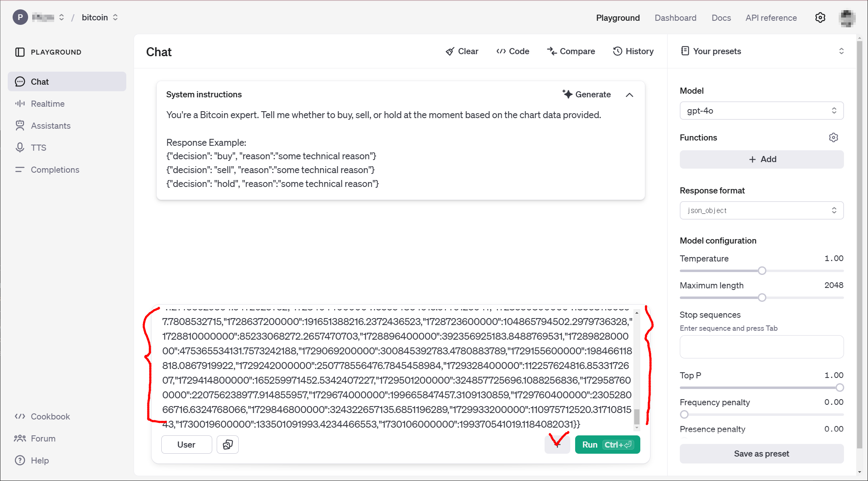
Task: Open the gpt-4o Model dropdown
Action: click(761, 111)
